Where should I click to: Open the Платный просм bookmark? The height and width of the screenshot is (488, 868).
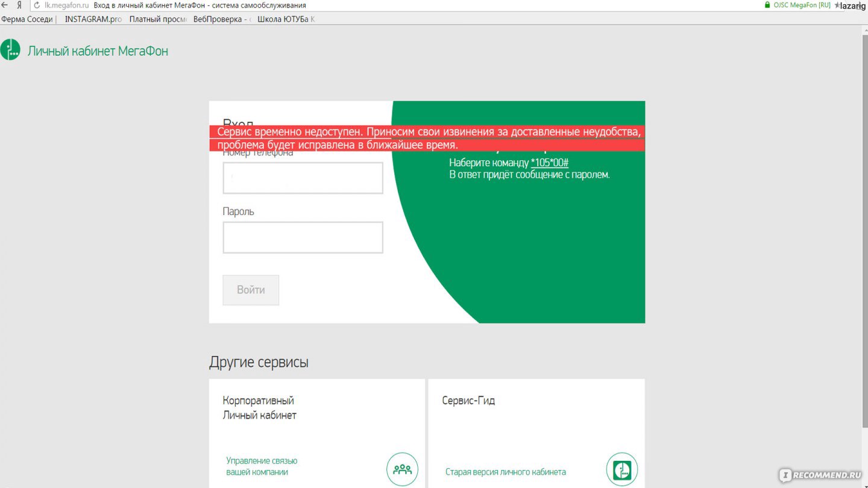(158, 19)
